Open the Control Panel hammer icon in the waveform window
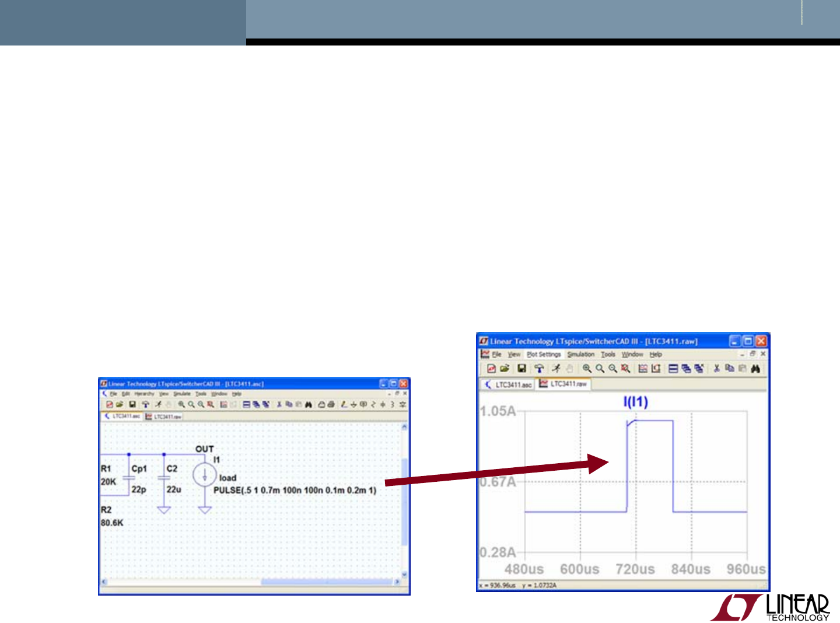840x623 pixels. tap(539, 369)
